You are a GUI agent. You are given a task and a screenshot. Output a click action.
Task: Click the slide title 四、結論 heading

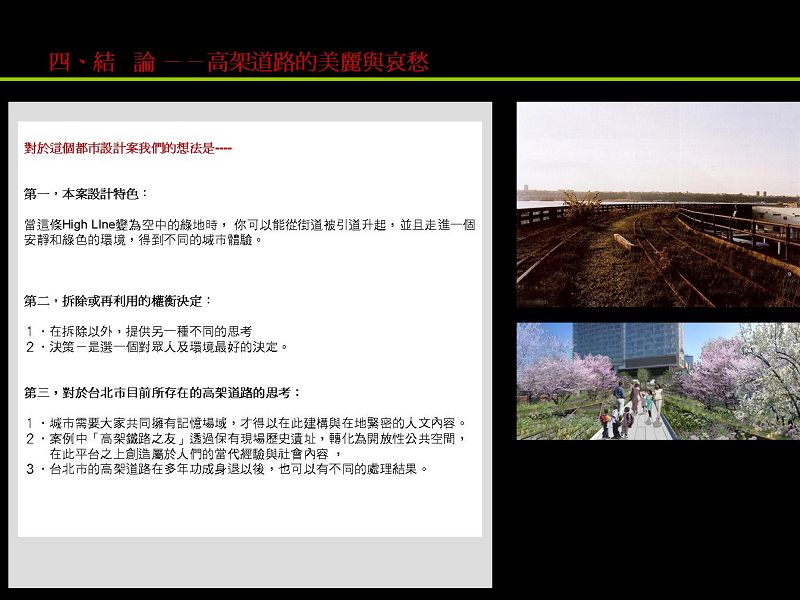point(238,63)
